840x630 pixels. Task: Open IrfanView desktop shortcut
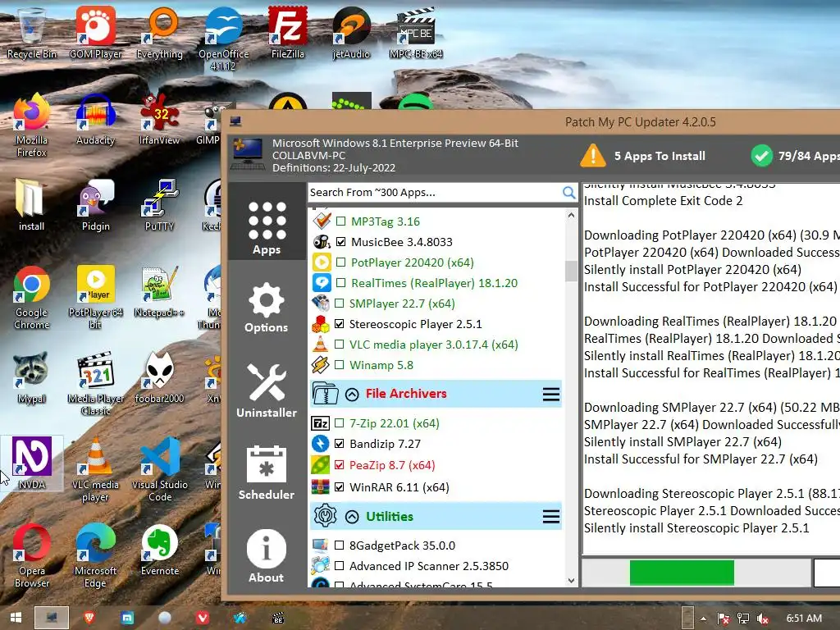click(160, 119)
